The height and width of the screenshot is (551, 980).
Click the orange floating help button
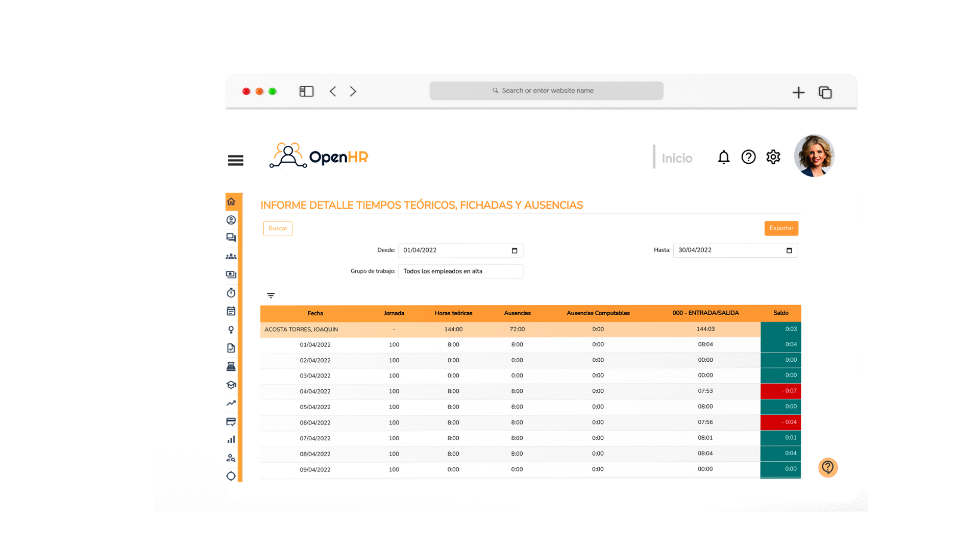827,467
